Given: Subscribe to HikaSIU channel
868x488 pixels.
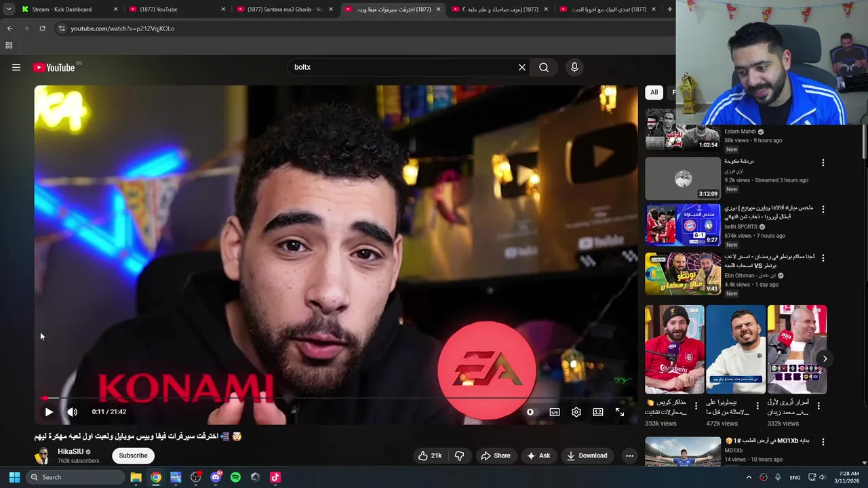Looking at the screenshot, I should tap(133, 455).
